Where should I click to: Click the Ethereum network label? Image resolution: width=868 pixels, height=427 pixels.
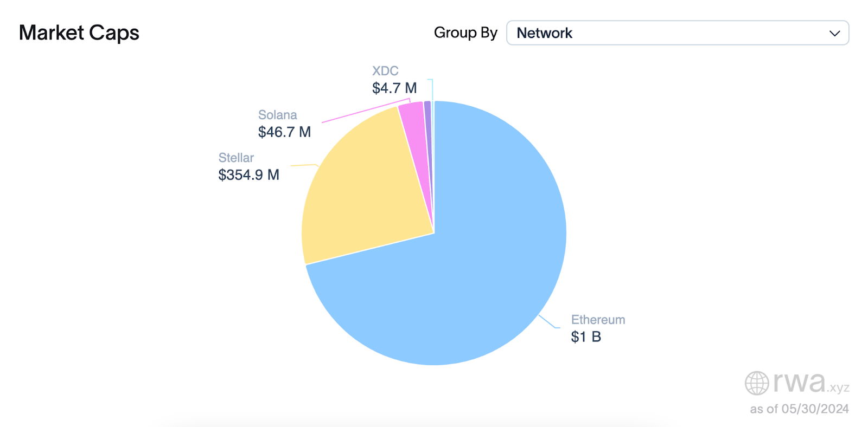(598, 320)
